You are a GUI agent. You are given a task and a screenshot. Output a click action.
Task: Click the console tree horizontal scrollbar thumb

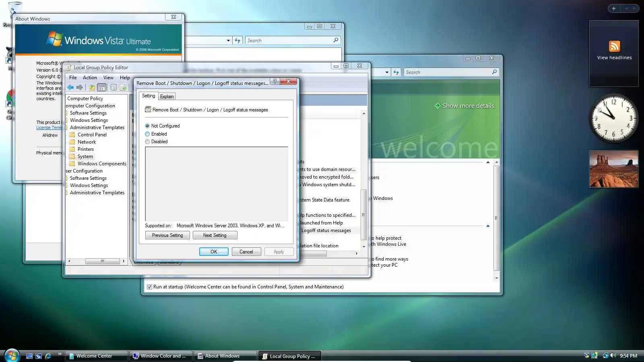[102, 261]
